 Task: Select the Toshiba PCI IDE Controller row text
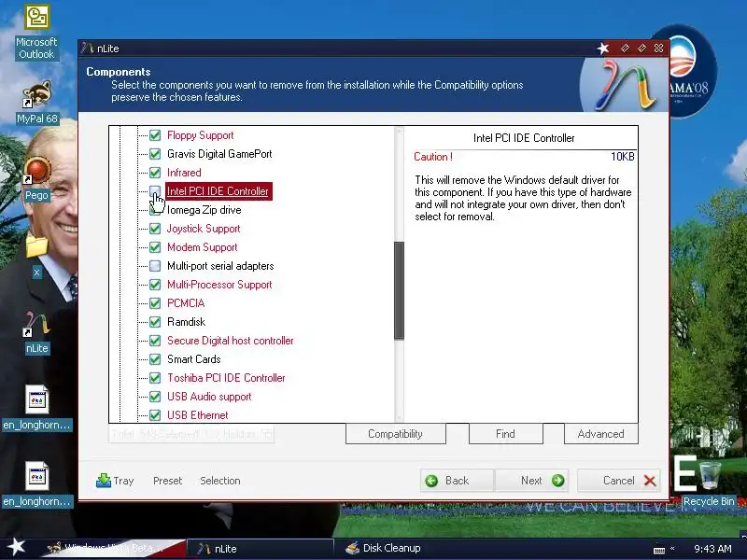[226, 378]
